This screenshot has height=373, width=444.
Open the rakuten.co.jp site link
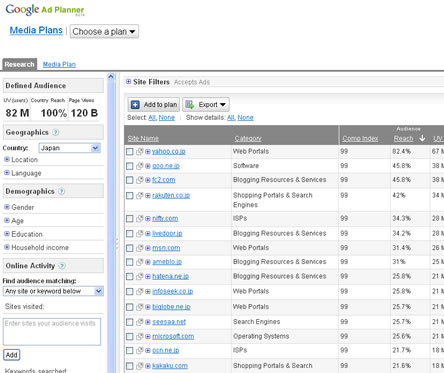click(x=171, y=195)
